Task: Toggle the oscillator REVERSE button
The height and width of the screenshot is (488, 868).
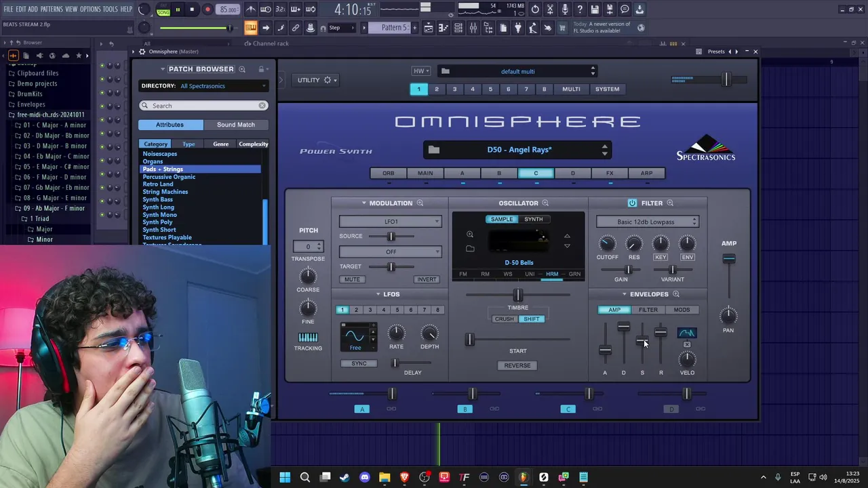Action: 517,365
